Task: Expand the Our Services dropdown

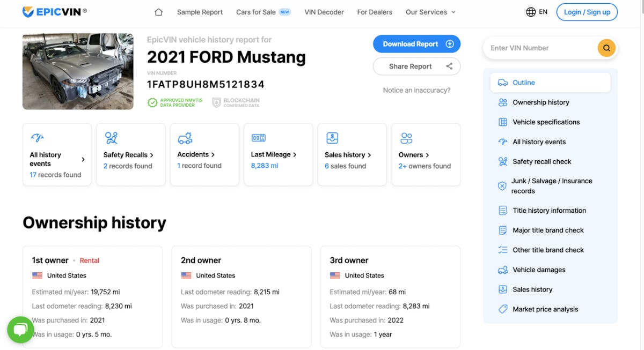Action: click(x=430, y=12)
